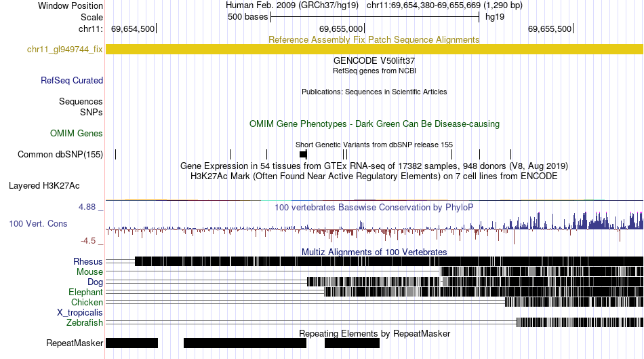Open the Layered H3K27Ac track label
The width and height of the screenshot is (644, 359).
[x=44, y=185]
